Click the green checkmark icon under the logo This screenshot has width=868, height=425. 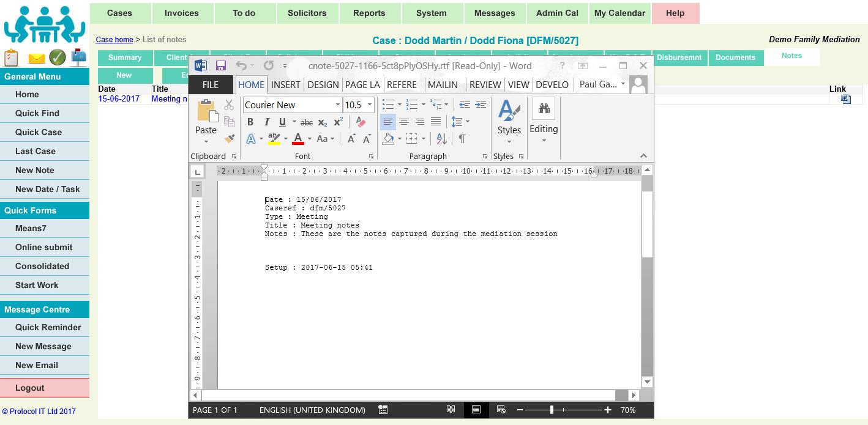tap(58, 57)
